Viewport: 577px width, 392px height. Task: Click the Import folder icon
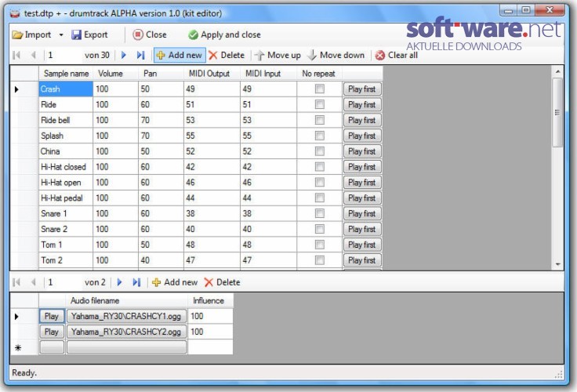(17, 35)
